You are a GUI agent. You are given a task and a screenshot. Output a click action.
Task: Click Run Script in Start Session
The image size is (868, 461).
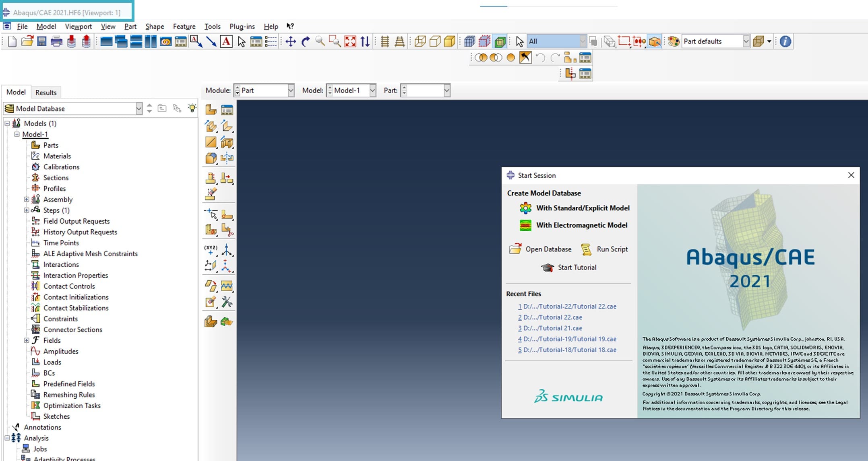click(604, 249)
